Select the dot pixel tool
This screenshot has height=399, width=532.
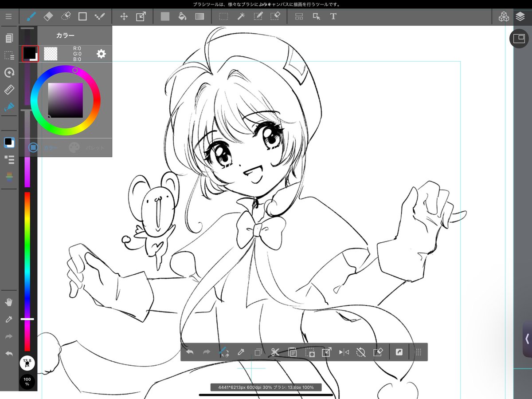100,16
